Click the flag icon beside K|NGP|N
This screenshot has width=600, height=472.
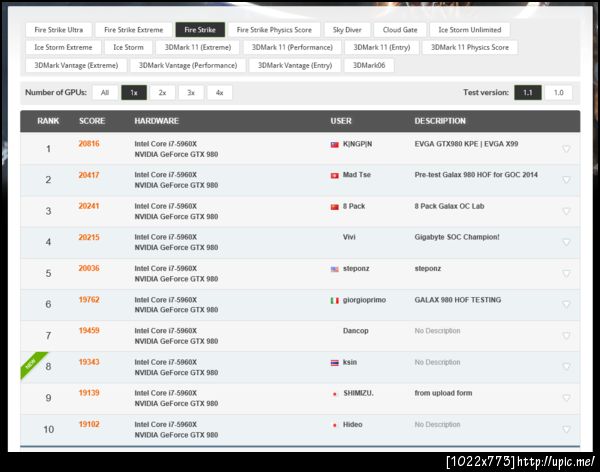coord(335,145)
